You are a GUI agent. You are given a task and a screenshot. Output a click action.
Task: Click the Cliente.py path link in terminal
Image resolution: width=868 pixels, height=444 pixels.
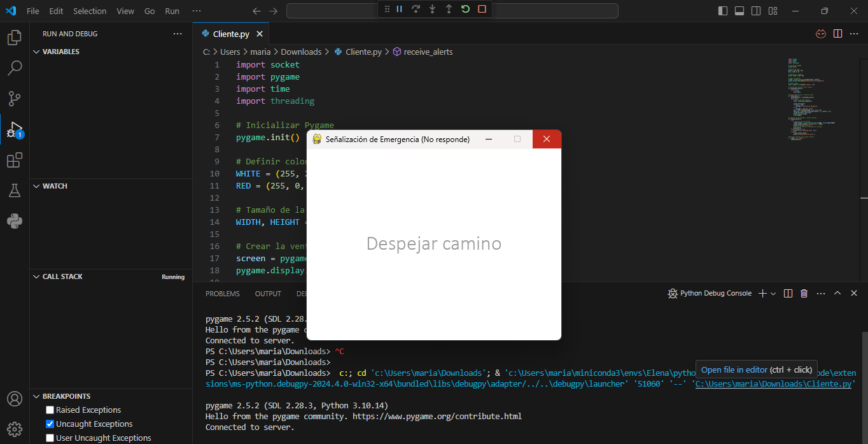coord(773,384)
